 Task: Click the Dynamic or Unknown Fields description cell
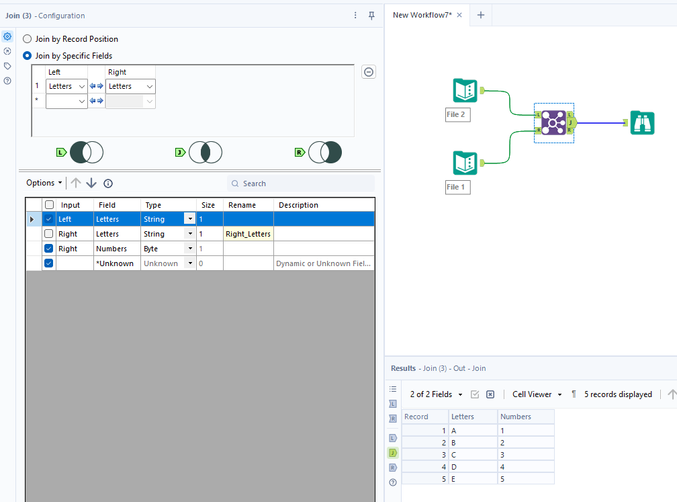click(x=324, y=263)
